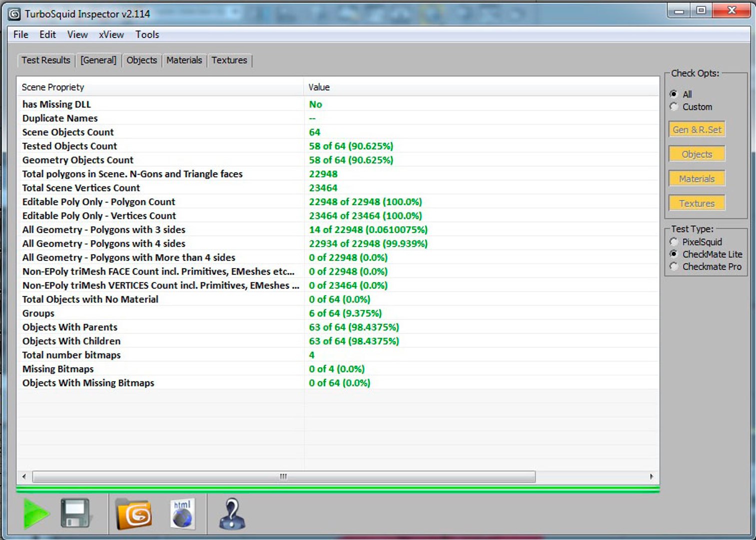756x540 pixels.
Task: Click the value '0 of 4 (0.0%)'
Action: [337, 369]
